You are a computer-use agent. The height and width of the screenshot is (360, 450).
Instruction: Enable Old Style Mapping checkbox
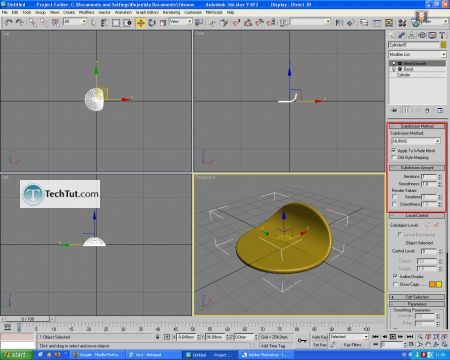pyautogui.click(x=394, y=157)
